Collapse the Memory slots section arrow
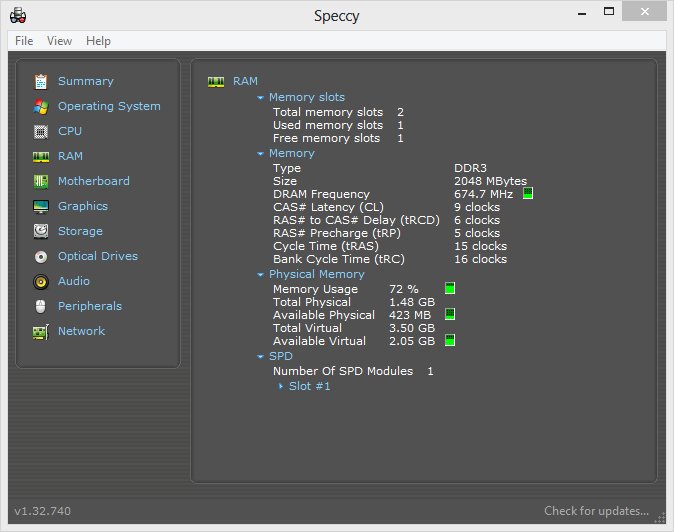674x532 pixels. (x=260, y=98)
